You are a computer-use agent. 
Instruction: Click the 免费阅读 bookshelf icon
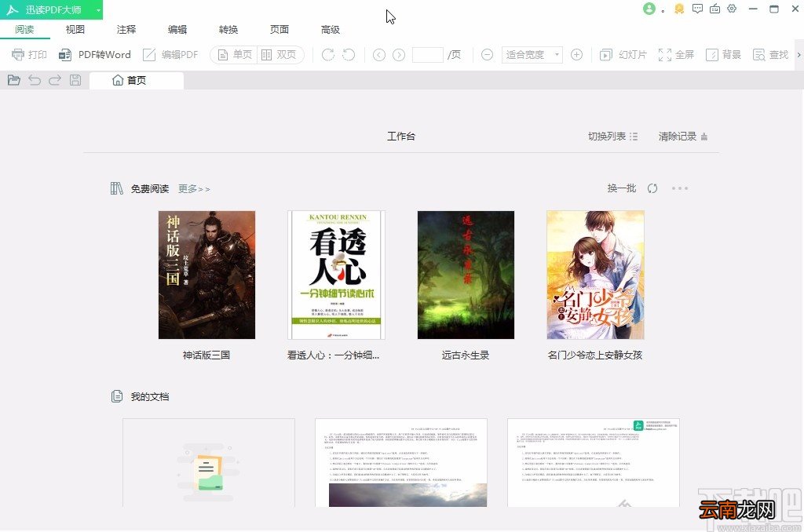117,188
